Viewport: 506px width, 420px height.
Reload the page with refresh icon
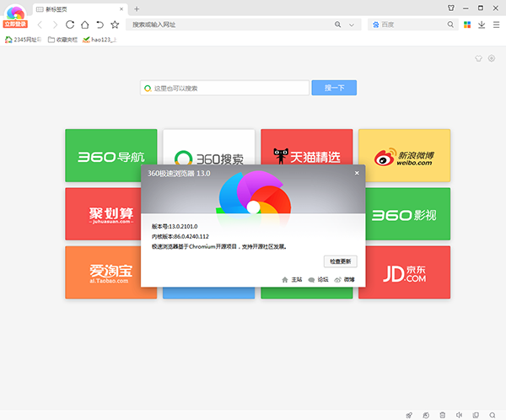70,24
